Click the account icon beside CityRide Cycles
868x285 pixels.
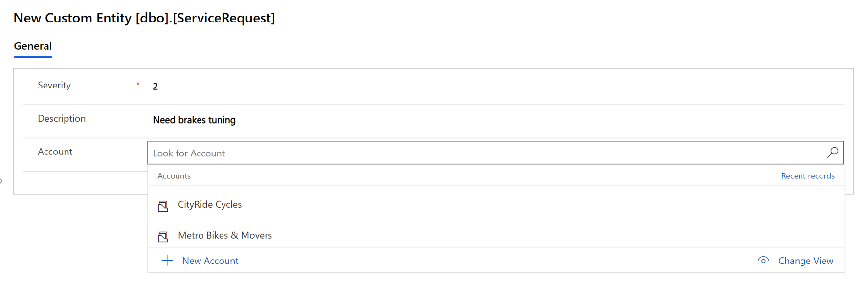pyautogui.click(x=163, y=206)
